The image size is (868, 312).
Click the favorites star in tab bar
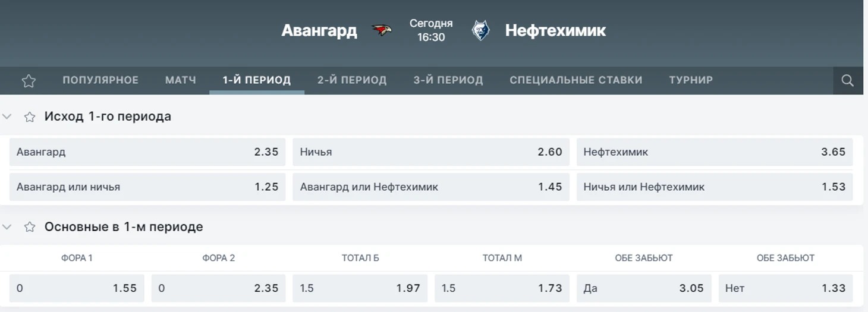(x=29, y=81)
